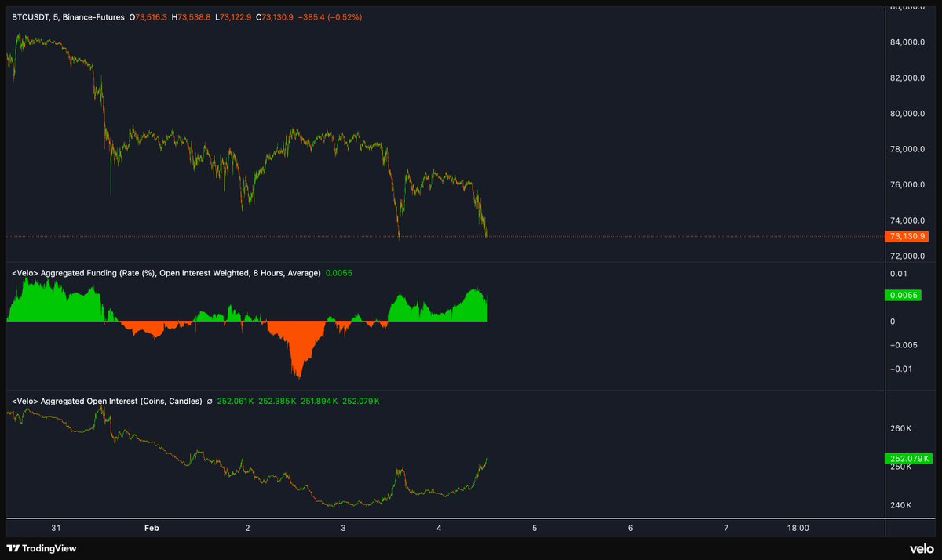Open the Velo Aggregated Open Interest legend
The height and width of the screenshot is (560, 942).
107,401
